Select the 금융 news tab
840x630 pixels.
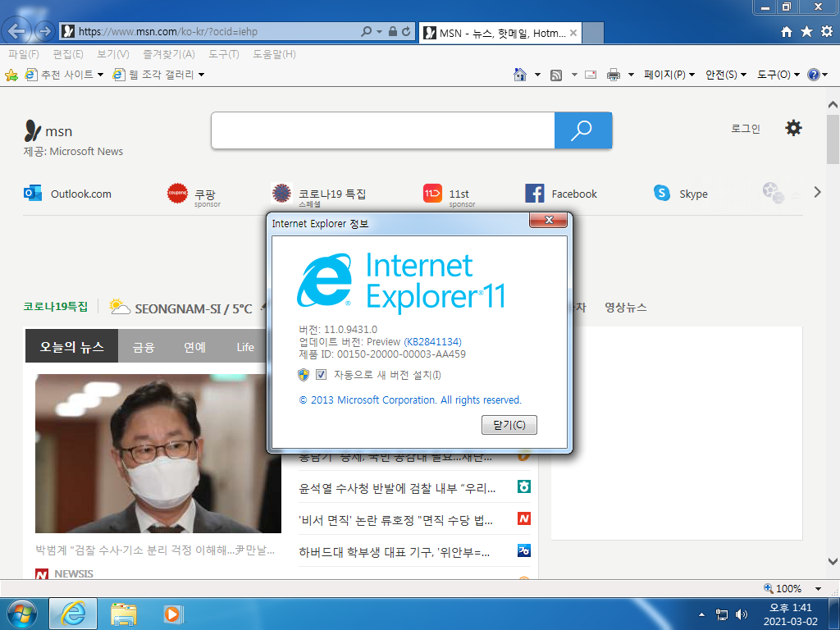click(144, 347)
